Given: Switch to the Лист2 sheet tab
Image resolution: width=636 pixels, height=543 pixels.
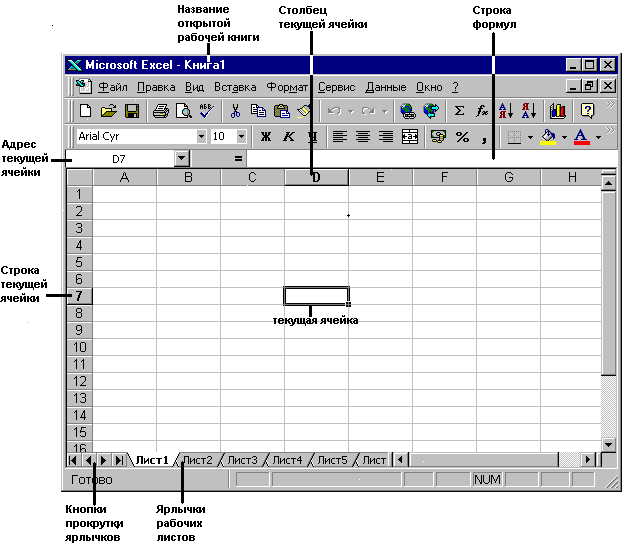Looking at the screenshot, I should 198,460.
